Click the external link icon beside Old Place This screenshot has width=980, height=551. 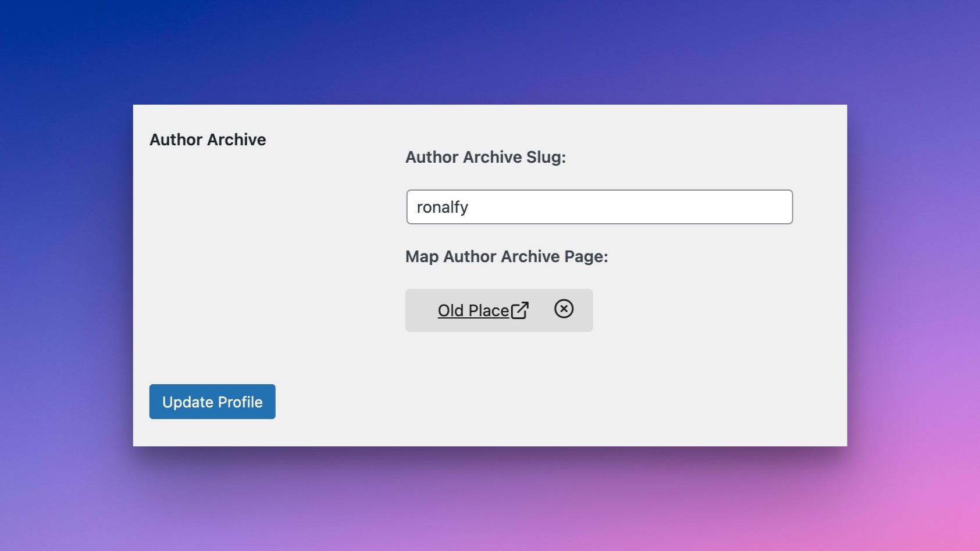pyautogui.click(x=519, y=310)
